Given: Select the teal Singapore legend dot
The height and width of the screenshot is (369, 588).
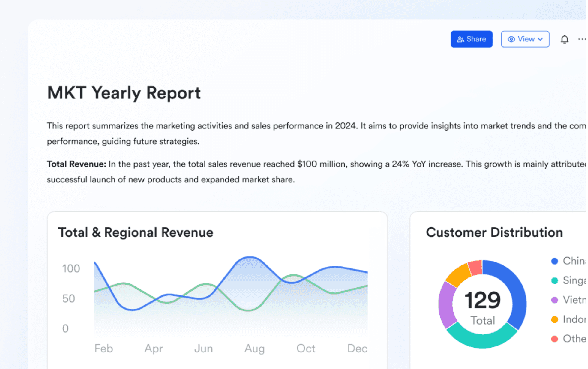Looking at the screenshot, I should click(554, 280).
